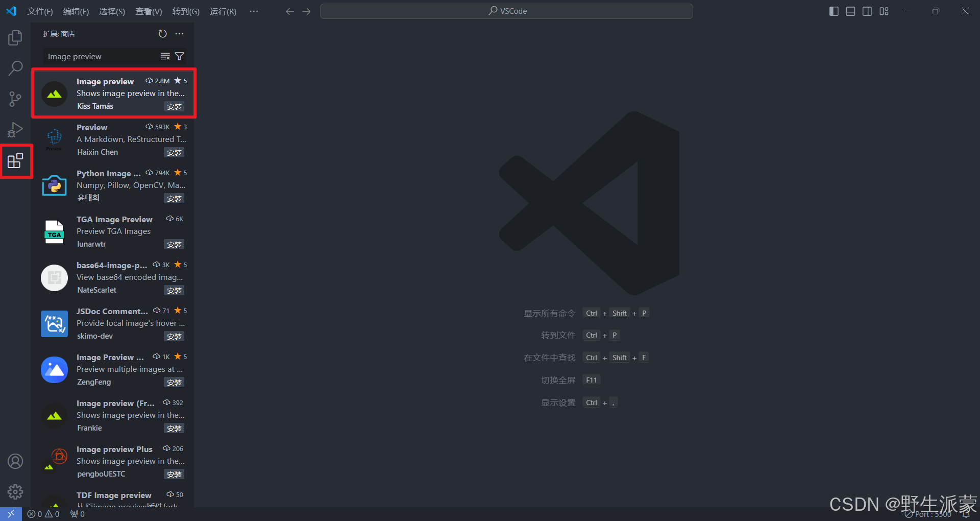This screenshot has width=980, height=521.
Task: Open Image preview by Kiss Tamás icon
Action: point(54,94)
